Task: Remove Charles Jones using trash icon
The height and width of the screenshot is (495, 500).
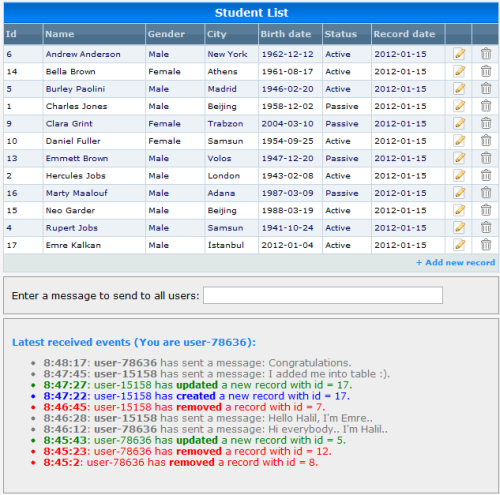Action: pyautogui.click(x=486, y=106)
